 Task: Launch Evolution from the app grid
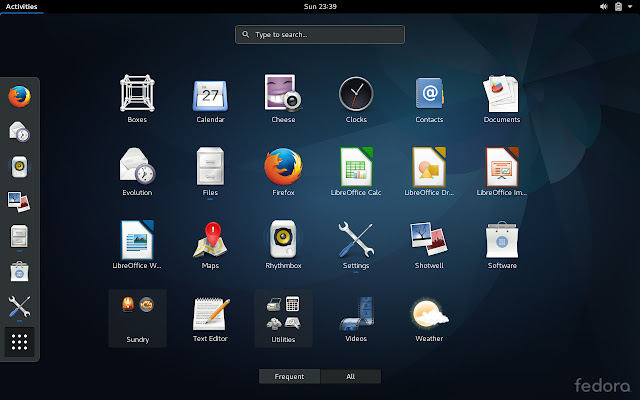tap(137, 171)
